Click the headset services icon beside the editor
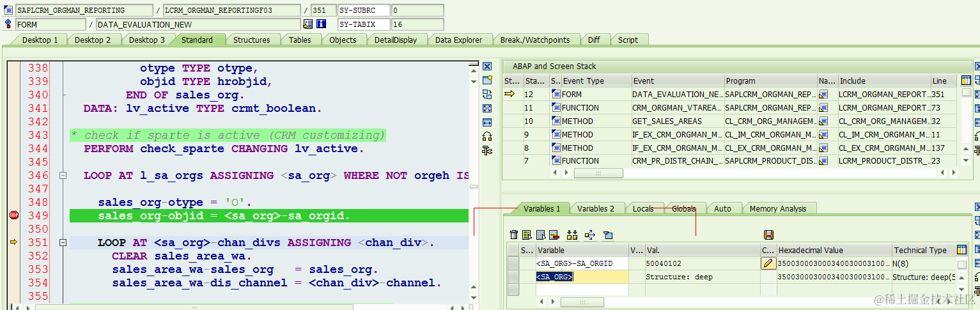 tap(487, 136)
